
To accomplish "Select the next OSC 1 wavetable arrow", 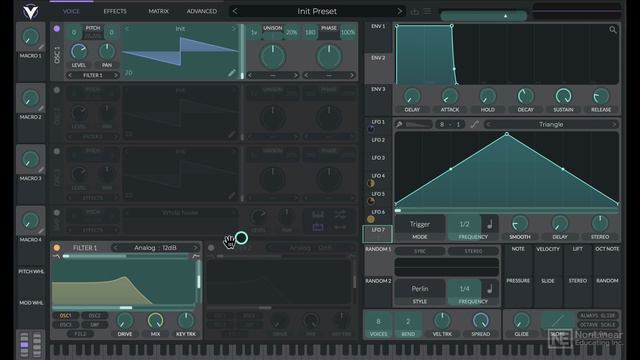I will [234, 29].
